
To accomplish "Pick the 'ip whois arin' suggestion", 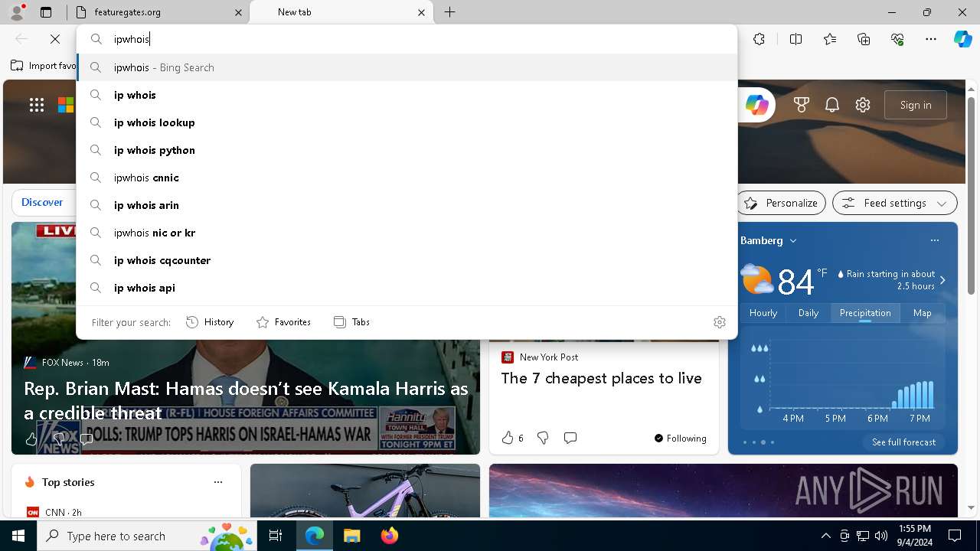I will 407,205.
